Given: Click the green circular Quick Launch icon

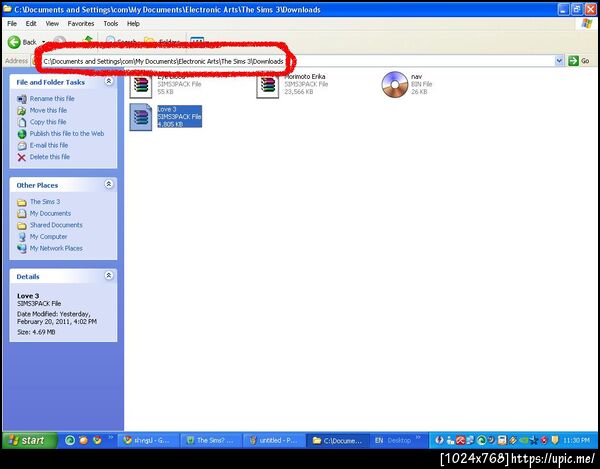Looking at the screenshot, I should [70, 440].
